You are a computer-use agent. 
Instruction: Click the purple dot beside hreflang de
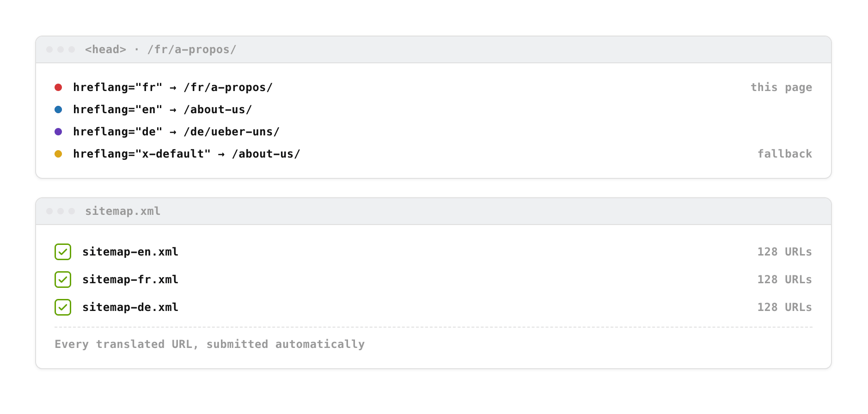coord(58,132)
